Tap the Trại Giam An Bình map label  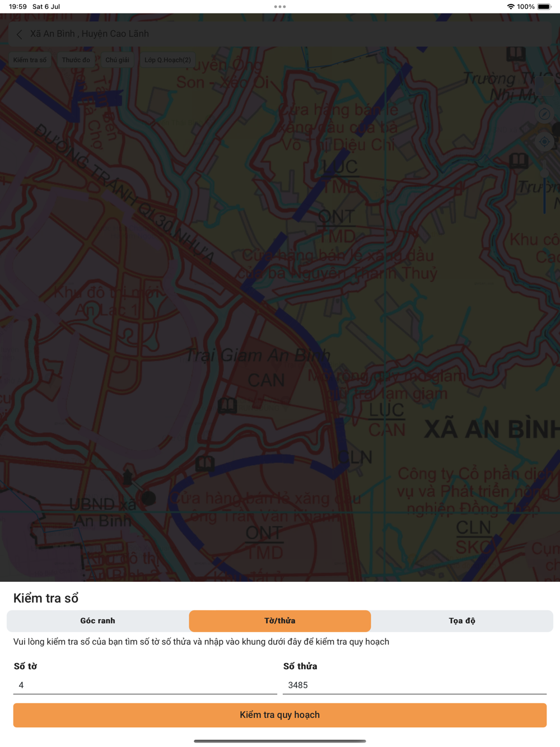pos(257,355)
